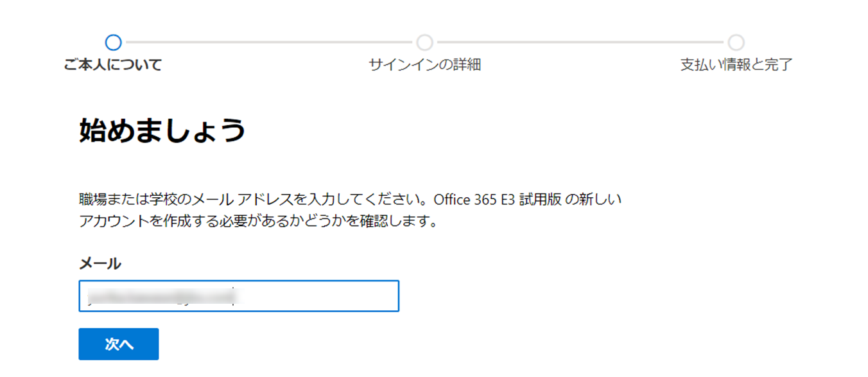Click the ご本人について step label
The height and width of the screenshot is (377, 868).
(113, 64)
